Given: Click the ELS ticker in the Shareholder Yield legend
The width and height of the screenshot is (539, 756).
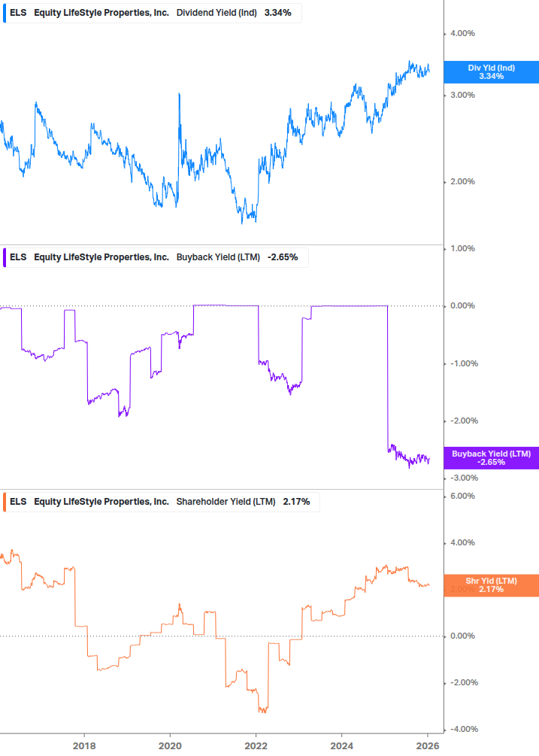Looking at the screenshot, I should click(18, 502).
